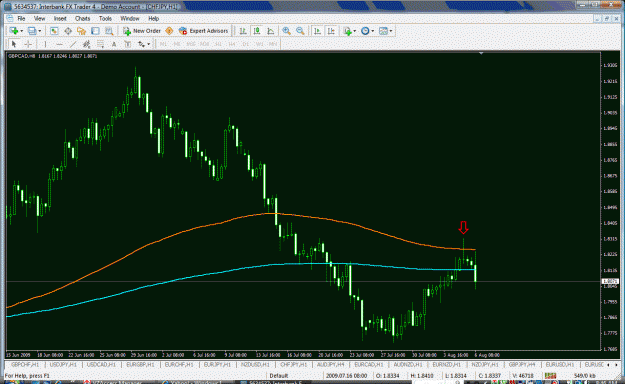This screenshot has width=625, height=384.
Task: Select the text label tool
Action: 128,44
